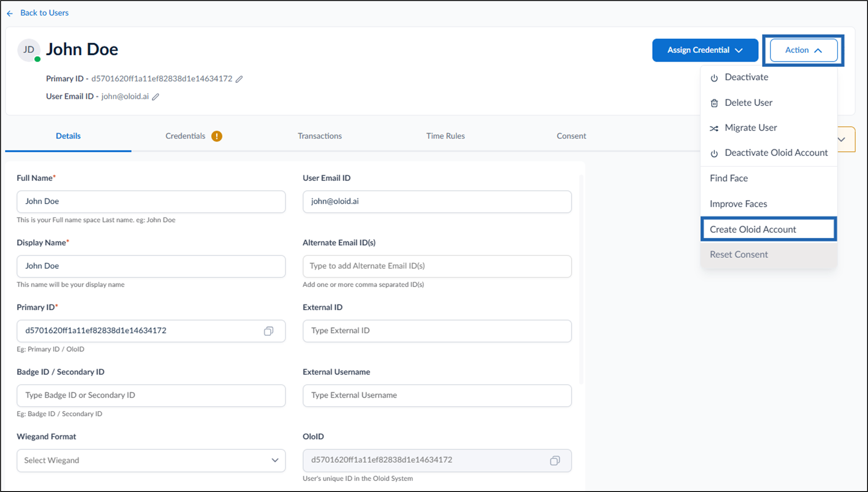Go back via Back to Users link
This screenshot has height=492, width=868.
tap(44, 13)
